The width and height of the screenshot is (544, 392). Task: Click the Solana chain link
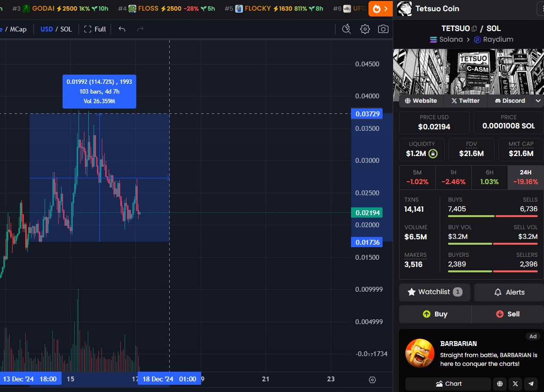coord(446,40)
